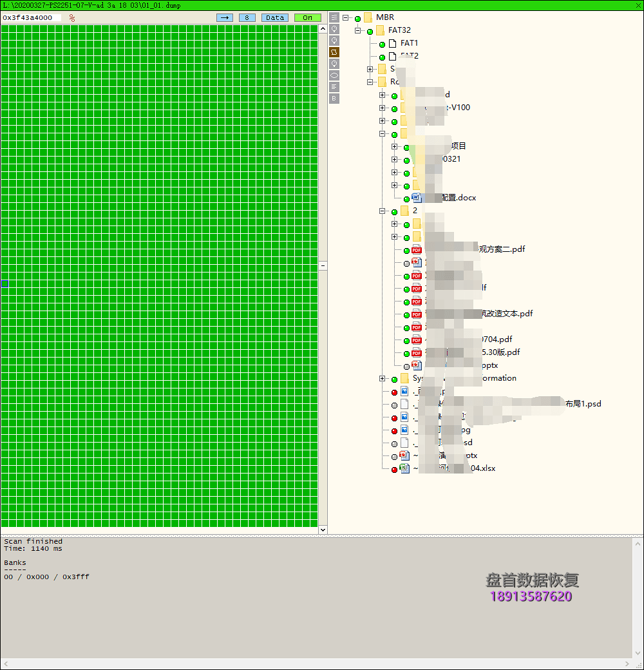The height and width of the screenshot is (670, 644).
Task: Click the 'Time: 1140 ms' log line
Action: (x=33, y=549)
